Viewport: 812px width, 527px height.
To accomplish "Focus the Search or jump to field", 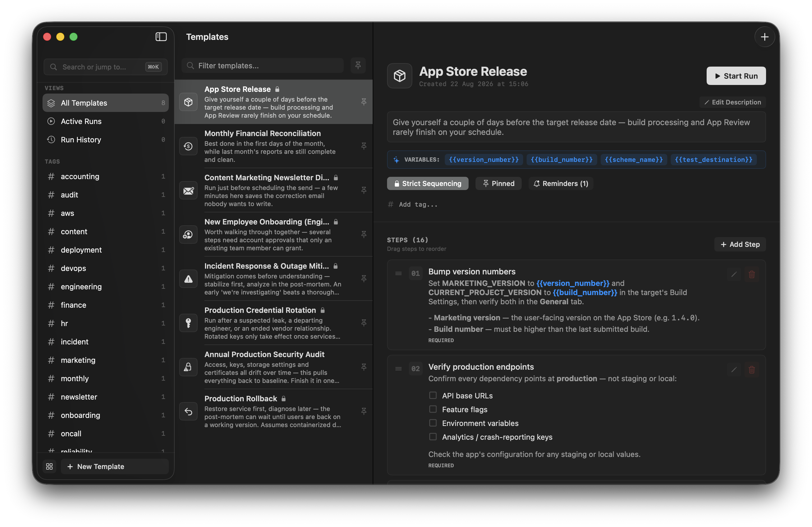I will point(105,67).
